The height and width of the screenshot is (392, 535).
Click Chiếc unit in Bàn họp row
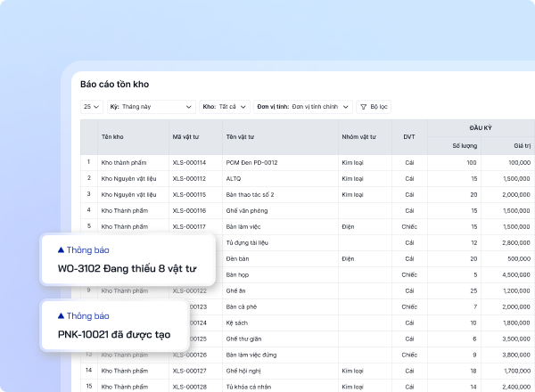[409, 274]
